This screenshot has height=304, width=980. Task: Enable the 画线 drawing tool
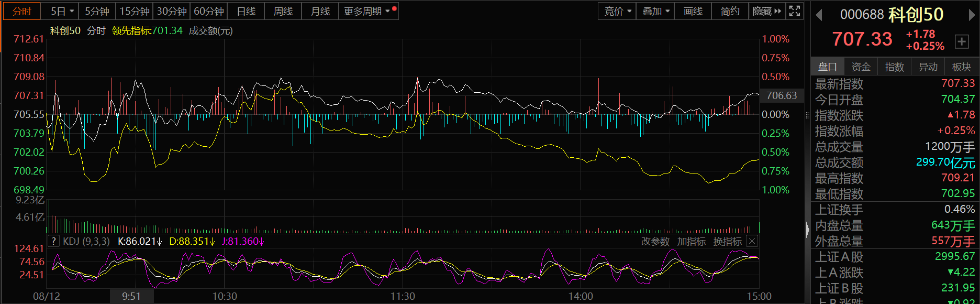click(693, 11)
